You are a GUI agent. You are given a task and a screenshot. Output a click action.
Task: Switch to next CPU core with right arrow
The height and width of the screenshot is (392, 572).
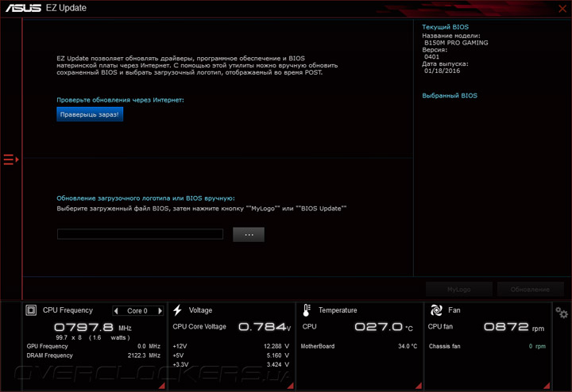(x=160, y=311)
